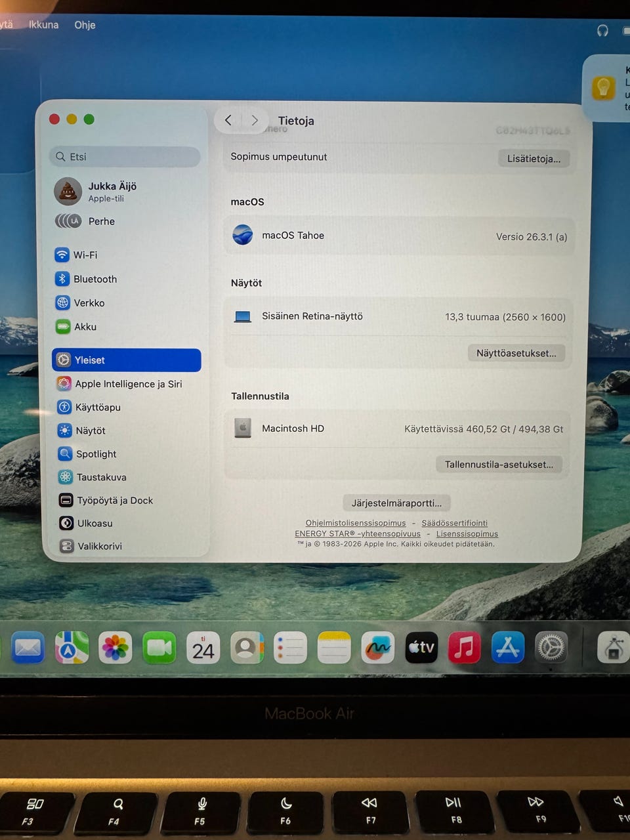Open Säädössertifiointi link
The width and height of the screenshot is (630, 840).
pos(454,523)
